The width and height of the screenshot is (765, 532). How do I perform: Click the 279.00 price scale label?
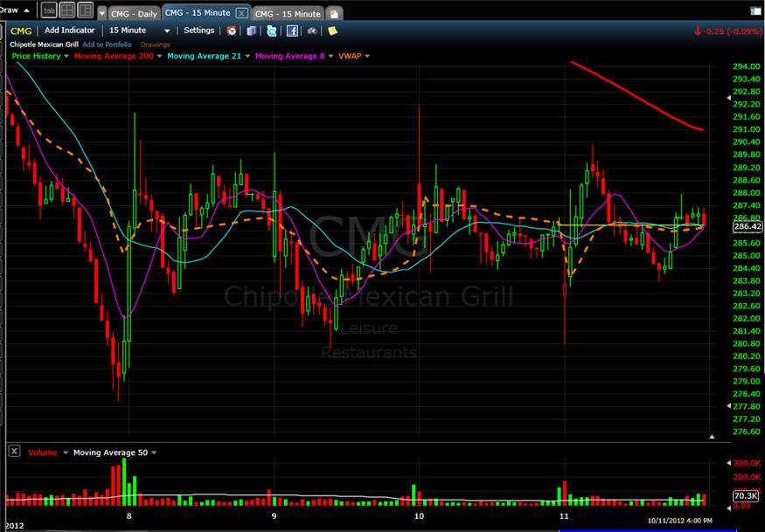[x=747, y=382]
